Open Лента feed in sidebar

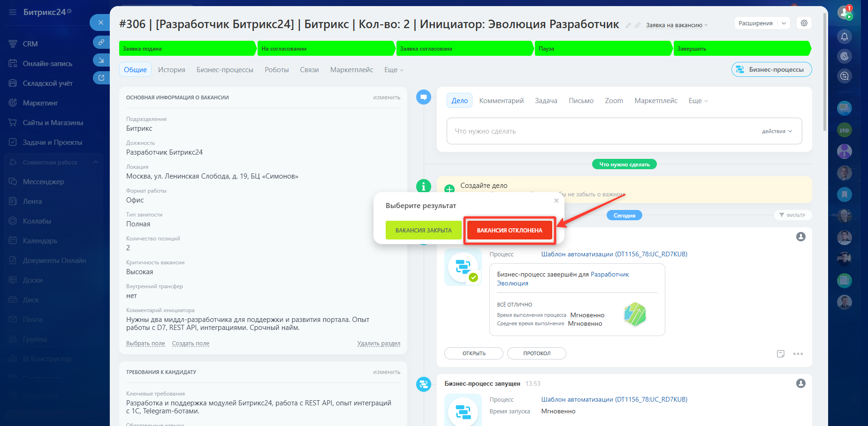pos(32,202)
